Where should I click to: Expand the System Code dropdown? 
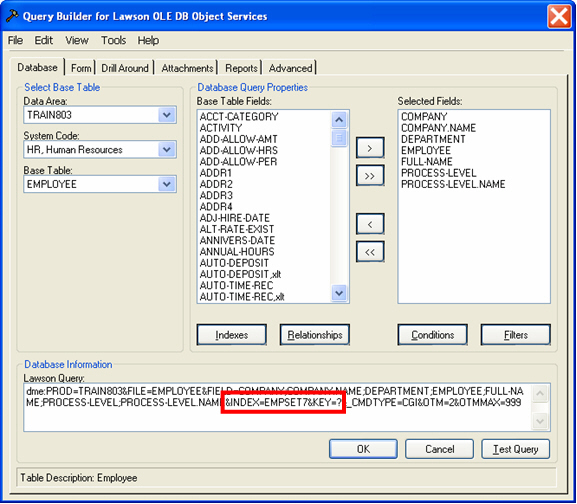point(167,149)
